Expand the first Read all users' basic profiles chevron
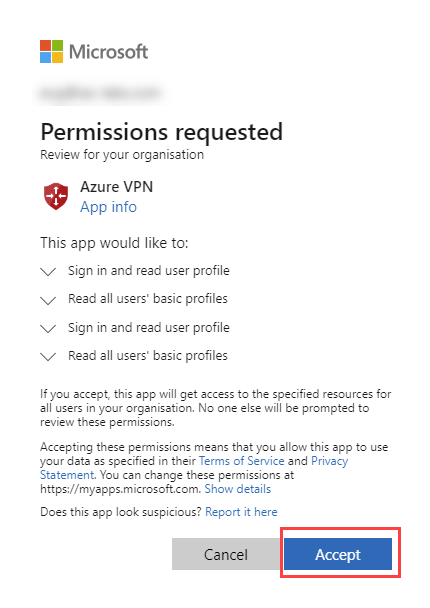Screen dimensions: 430x608 pos(48,300)
